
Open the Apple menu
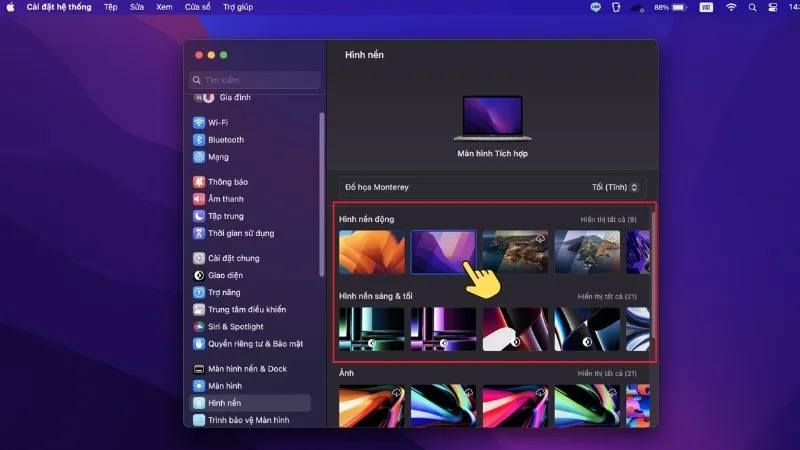click(x=11, y=7)
